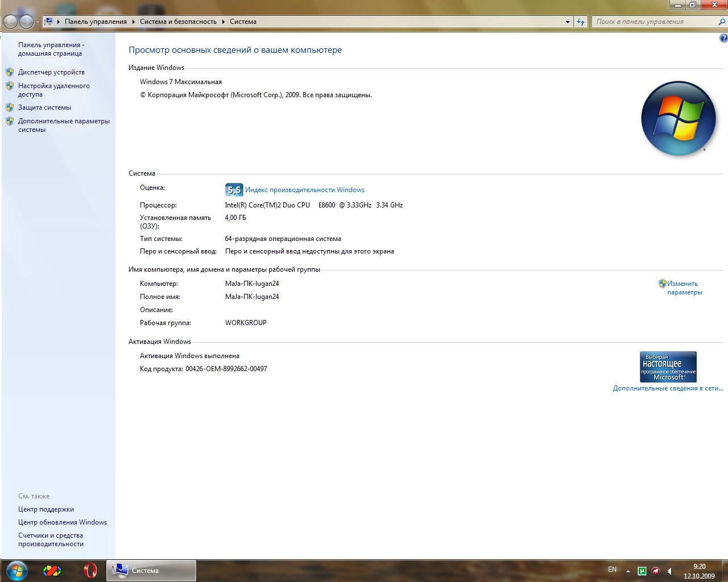This screenshot has height=582, width=728.
Task: Open Счетчики и средства производительности
Action: 51,539
